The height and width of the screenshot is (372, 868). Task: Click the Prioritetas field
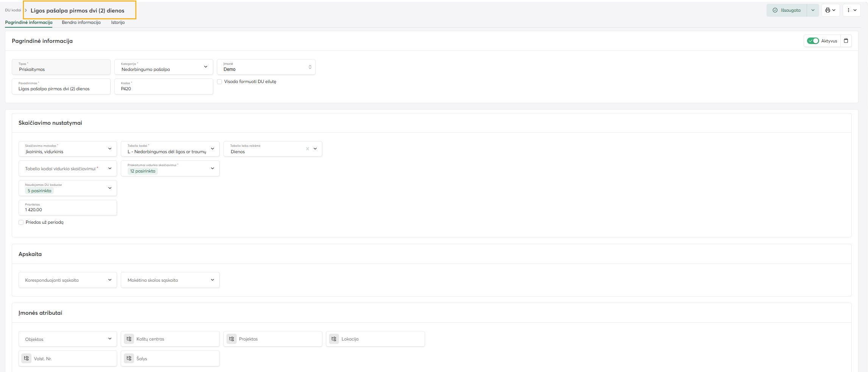[x=68, y=207]
